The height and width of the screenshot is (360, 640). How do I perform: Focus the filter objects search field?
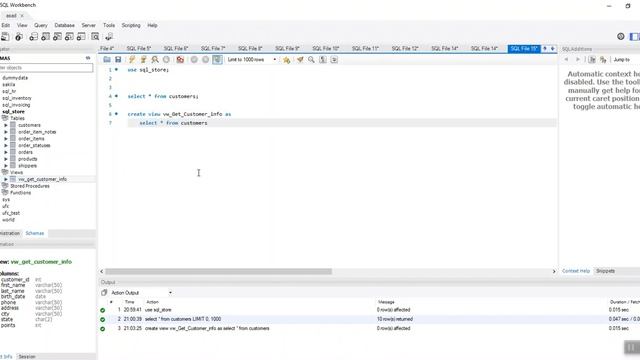[46, 68]
